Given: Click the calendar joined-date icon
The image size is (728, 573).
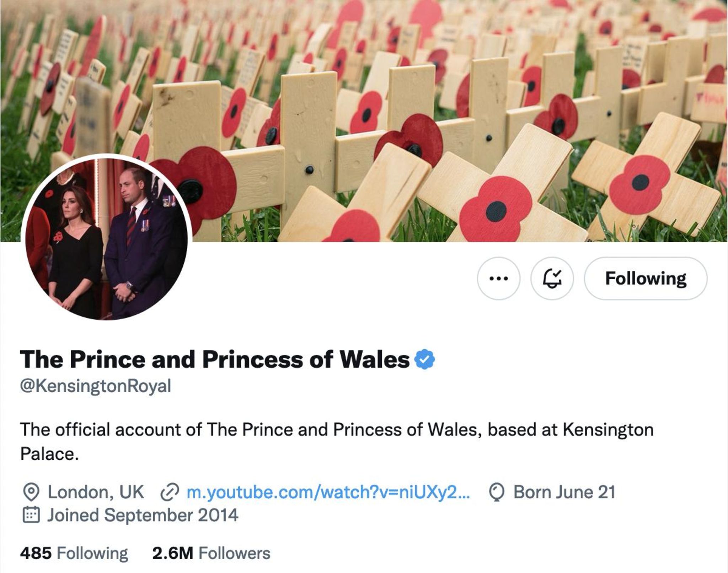Looking at the screenshot, I should pyautogui.click(x=31, y=515).
